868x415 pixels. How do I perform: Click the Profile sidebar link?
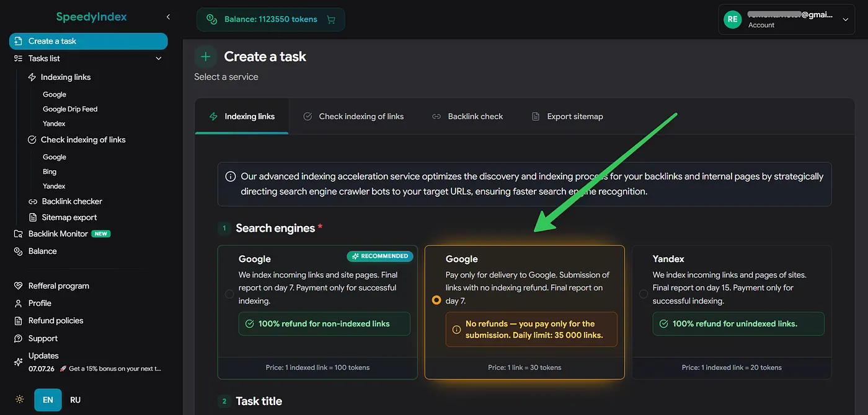pyautogui.click(x=40, y=303)
